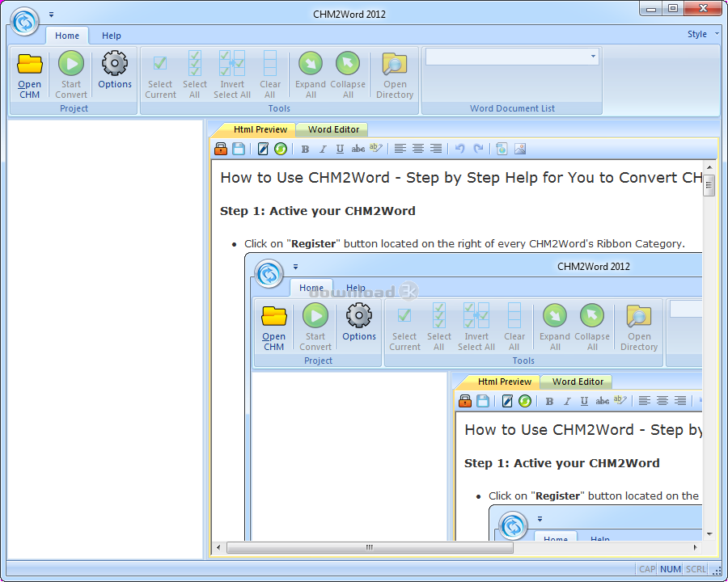Open the Options gear settings

click(x=115, y=70)
